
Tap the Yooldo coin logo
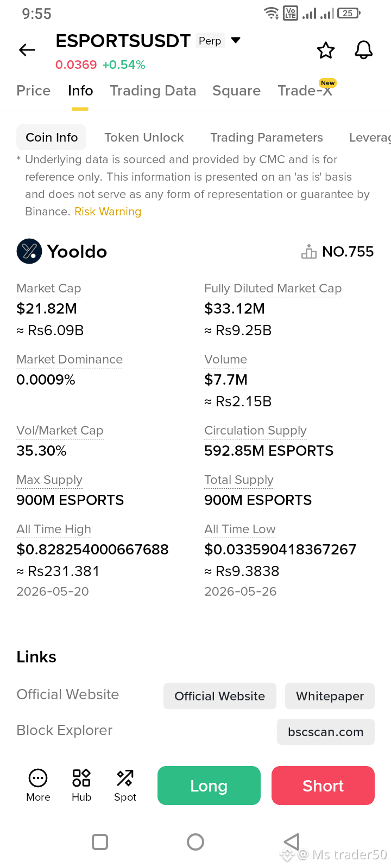[29, 251]
